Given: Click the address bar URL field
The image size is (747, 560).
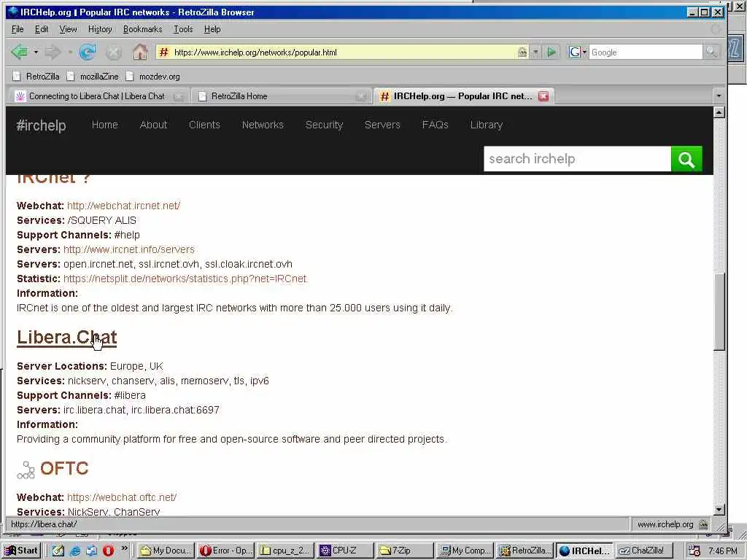Looking at the screenshot, I should pyautogui.click(x=343, y=52).
